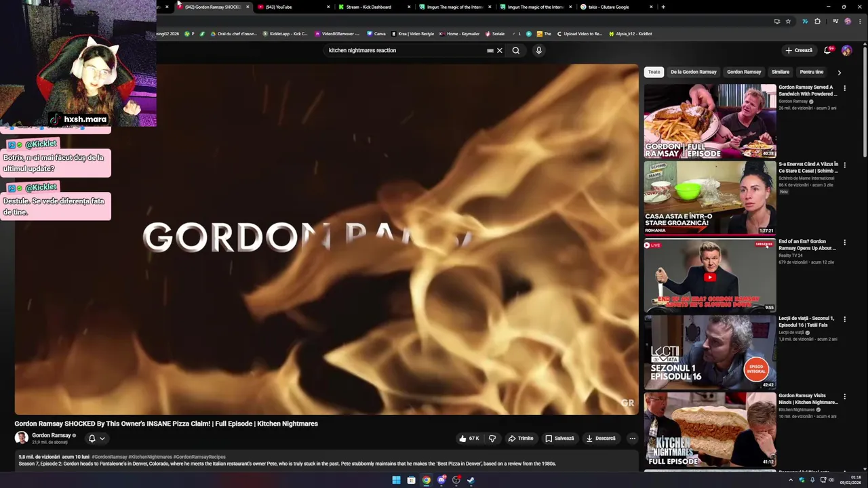
Task: Like the video with the 67 K thumbs-up
Action: click(469, 439)
